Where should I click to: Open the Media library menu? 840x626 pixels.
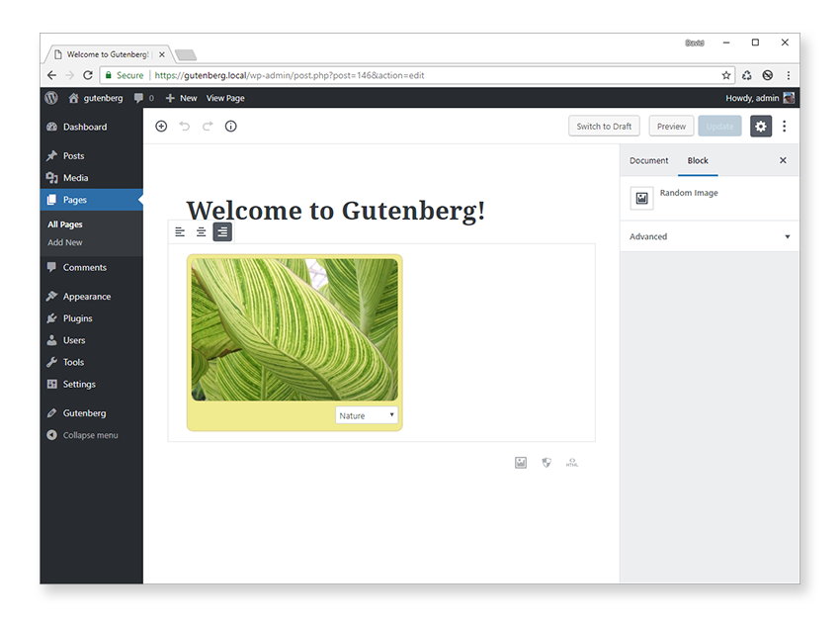click(x=92, y=178)
